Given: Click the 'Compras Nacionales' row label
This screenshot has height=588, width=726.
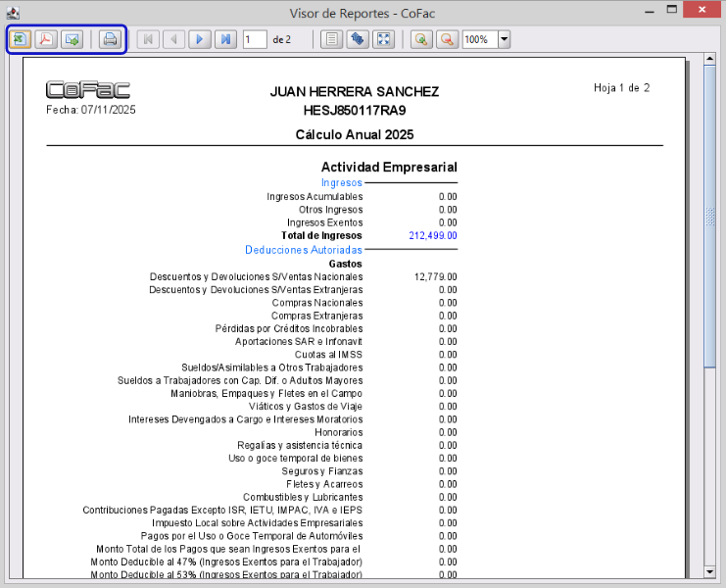Looking at the screenshot, I should coord(317,303).
